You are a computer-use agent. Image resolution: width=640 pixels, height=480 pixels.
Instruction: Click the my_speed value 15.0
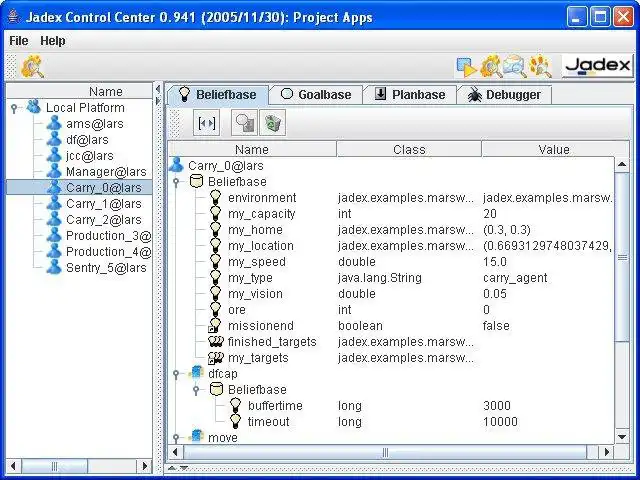[495, 262]
